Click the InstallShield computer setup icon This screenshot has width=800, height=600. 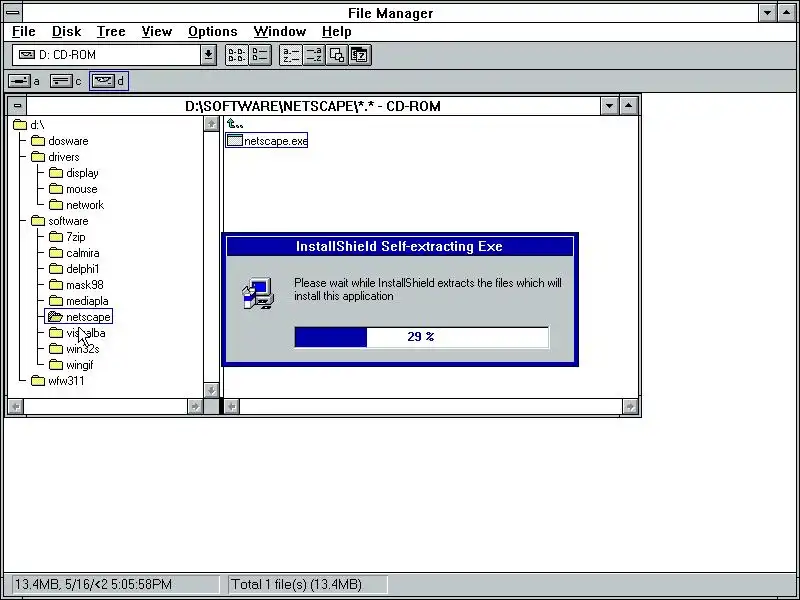click(x=258, y=293)
